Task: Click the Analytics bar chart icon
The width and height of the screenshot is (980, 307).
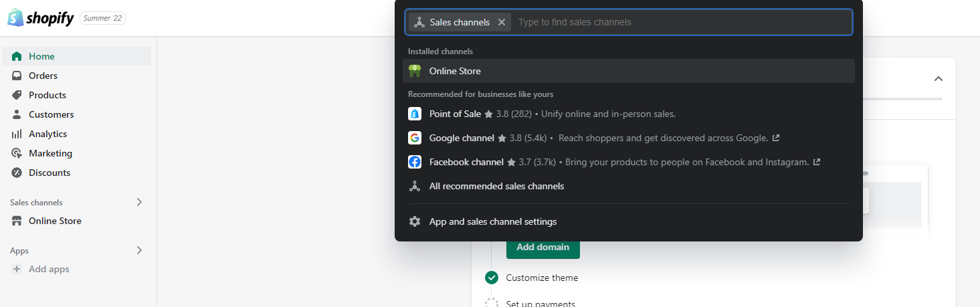Action: point(17,134)
